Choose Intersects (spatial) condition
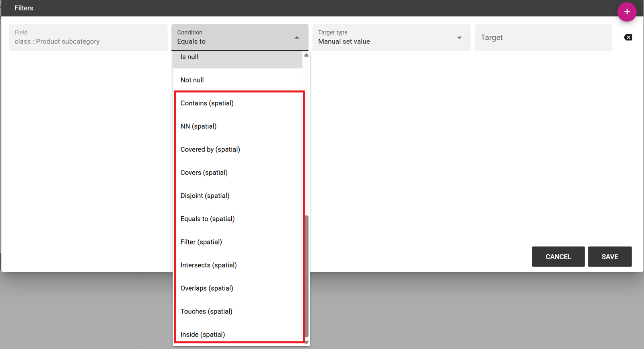The image size is (644, 349). (x=237, y=265)
